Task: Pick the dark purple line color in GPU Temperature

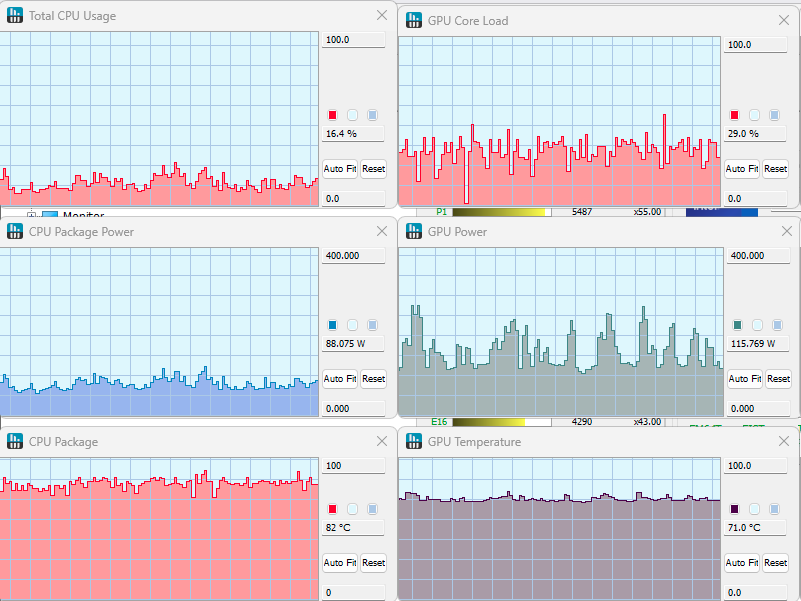Action: click(x=735, y=509)
